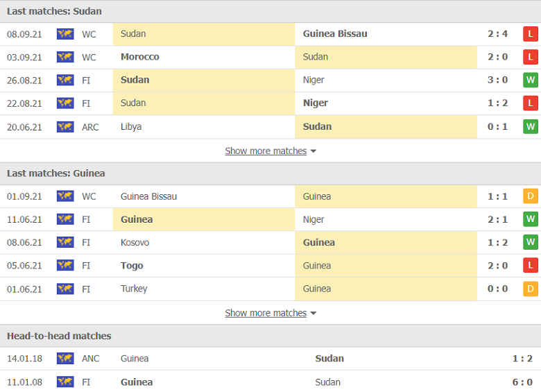The height and width of the screenshot is (392, 541).
Task: Click world flag icon in Turkey vs Guinea row
Action: click(x=65, y=289)
